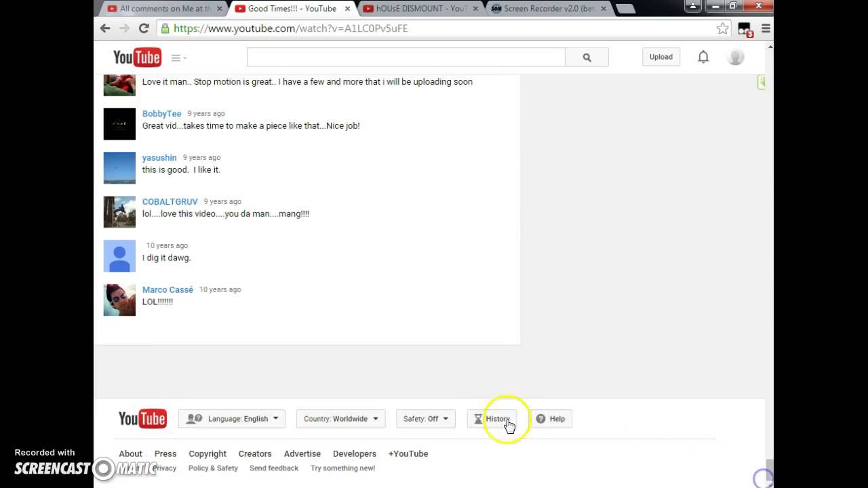Close the hOUsE DISMOUNT tab
Image resolution: width=868 pixels, height=488 pixels.
click(474, 9)
